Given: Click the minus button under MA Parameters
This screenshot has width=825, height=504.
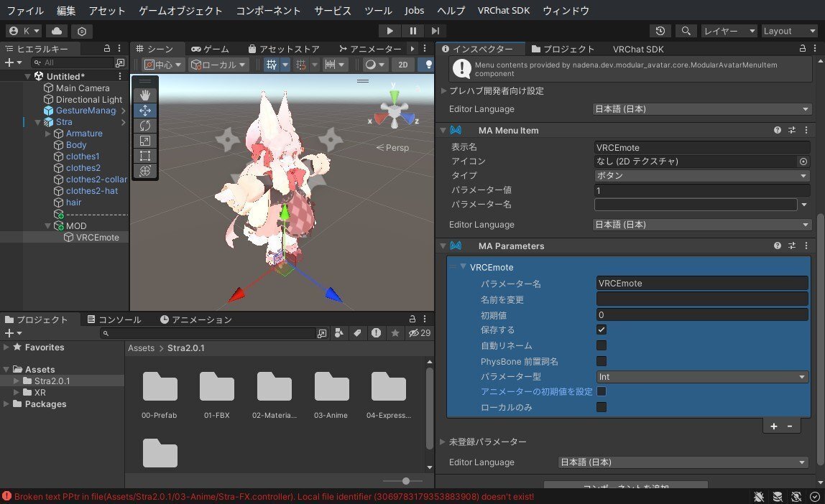Looking at the screenshot, I should [x=790, y=426].
